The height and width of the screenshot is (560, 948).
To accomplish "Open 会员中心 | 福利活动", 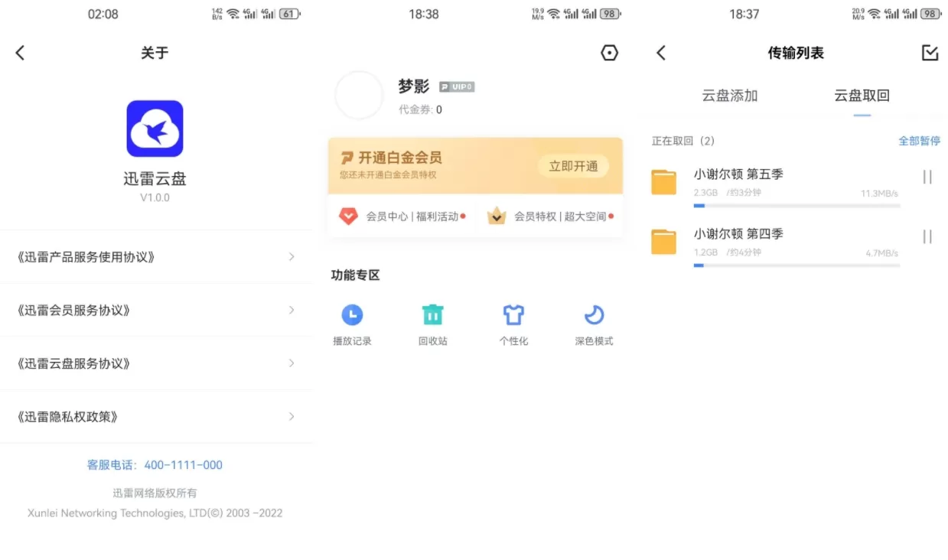I will click(412, 217).
